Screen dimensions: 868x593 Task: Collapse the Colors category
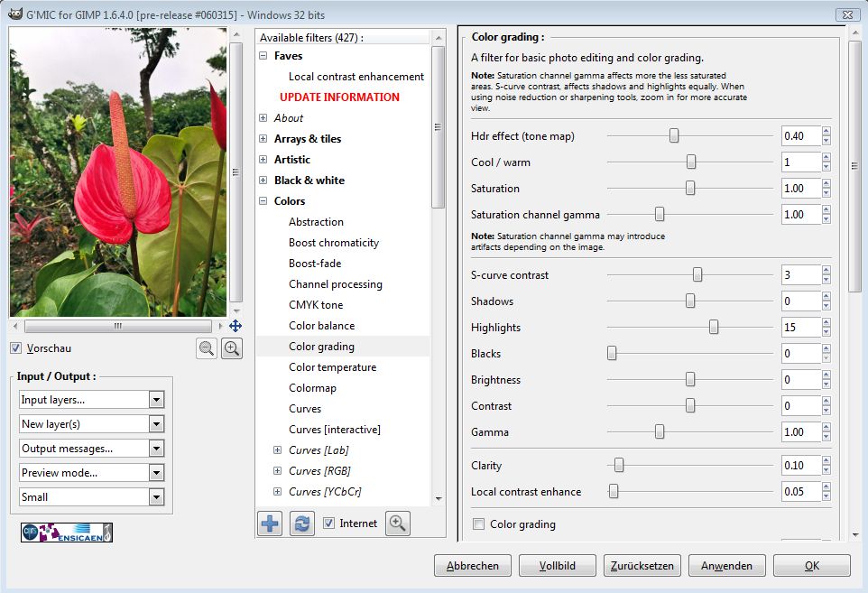pyautogui.click(x=263, y=201)
